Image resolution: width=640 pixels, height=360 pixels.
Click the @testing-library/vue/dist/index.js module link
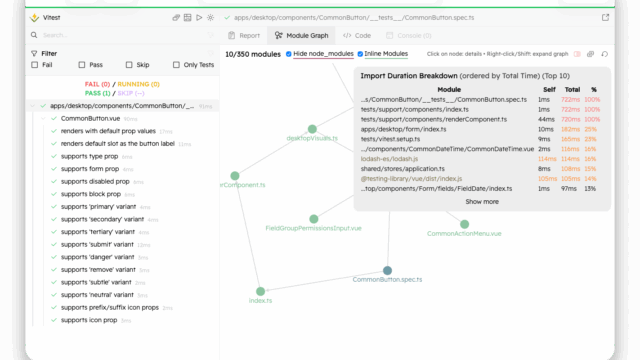click(x=411, y=179)
